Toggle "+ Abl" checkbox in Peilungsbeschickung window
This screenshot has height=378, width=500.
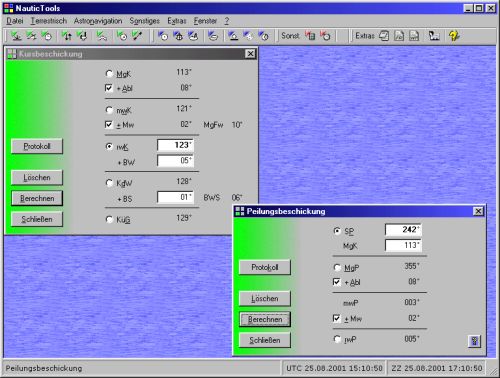[x=337, y=282]
